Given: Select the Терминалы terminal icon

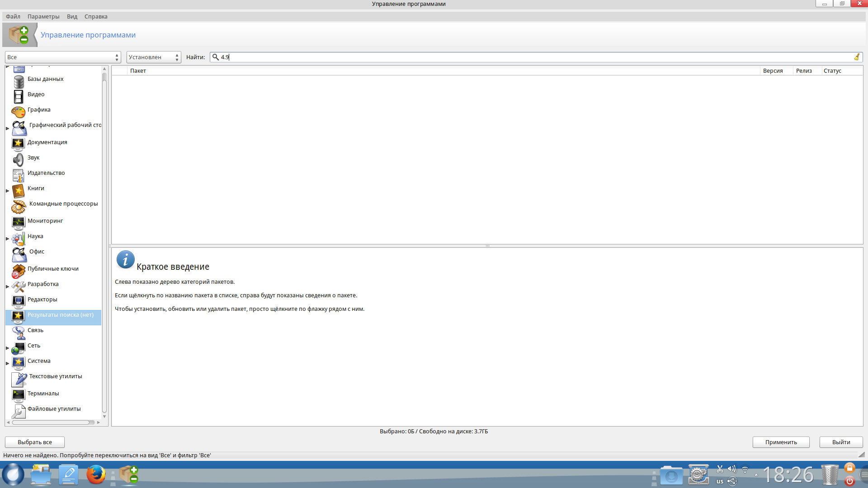Looking at the screenshot, I should pos(19,395).
